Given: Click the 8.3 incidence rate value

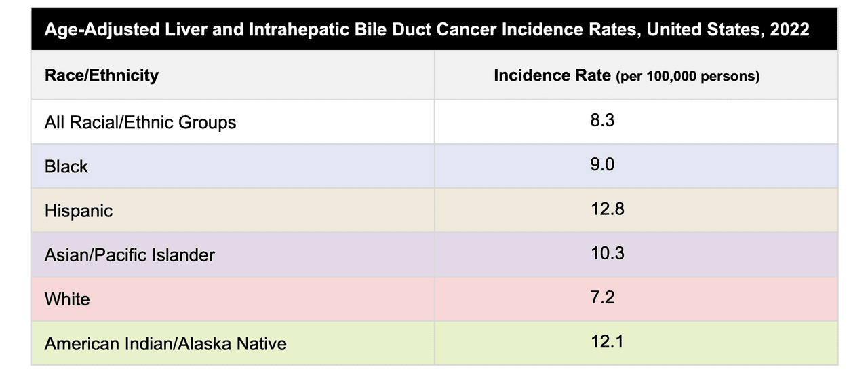Looking at the screenshot, I should pyautogui.click(x=602, y=121).
